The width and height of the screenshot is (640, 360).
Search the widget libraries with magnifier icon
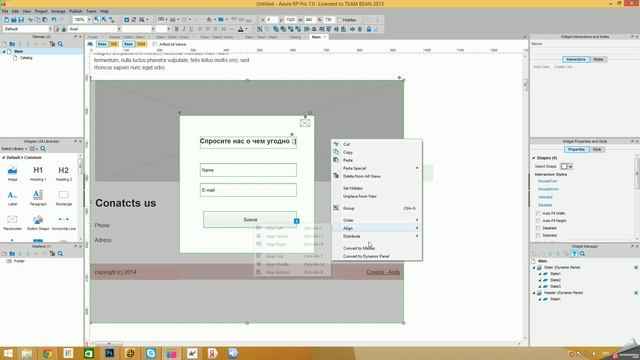coord(43,149)
